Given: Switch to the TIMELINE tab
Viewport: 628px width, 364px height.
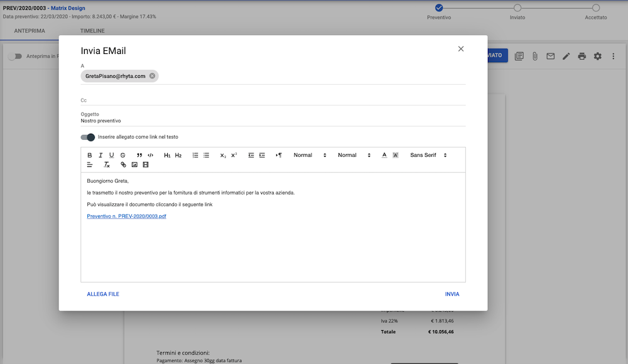Looking at the screenshot, I should click(92, 31).
